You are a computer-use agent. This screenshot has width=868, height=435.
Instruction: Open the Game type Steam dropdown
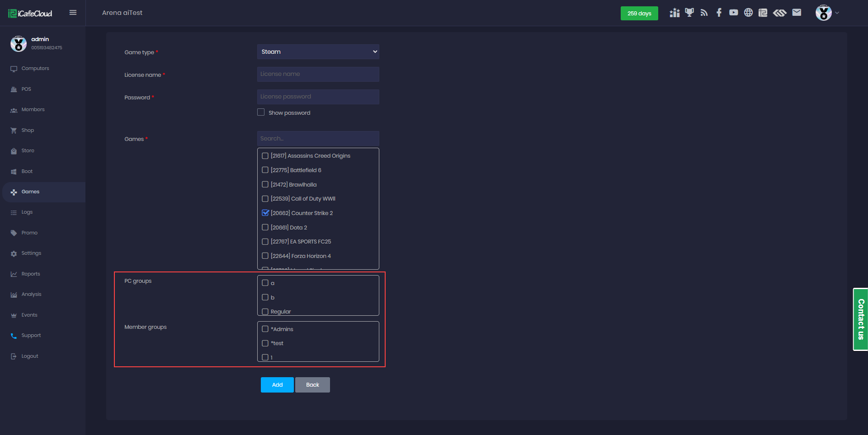[318, 52]
